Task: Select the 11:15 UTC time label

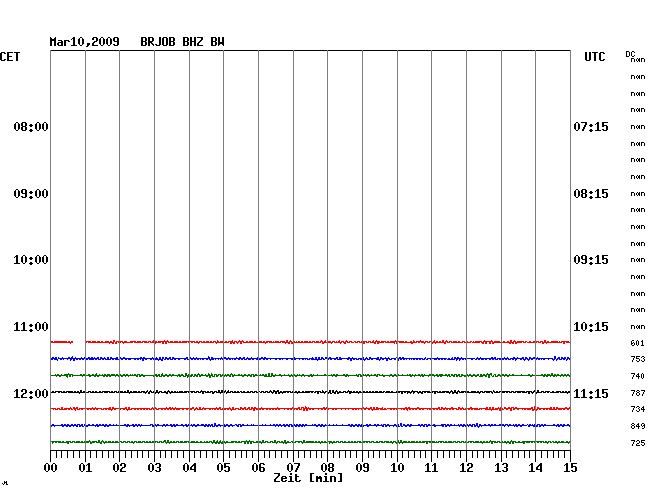Action: (591, 394)
